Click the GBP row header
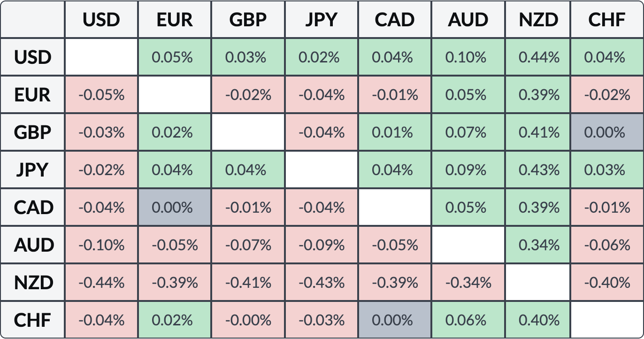 (x=33, y=132)
